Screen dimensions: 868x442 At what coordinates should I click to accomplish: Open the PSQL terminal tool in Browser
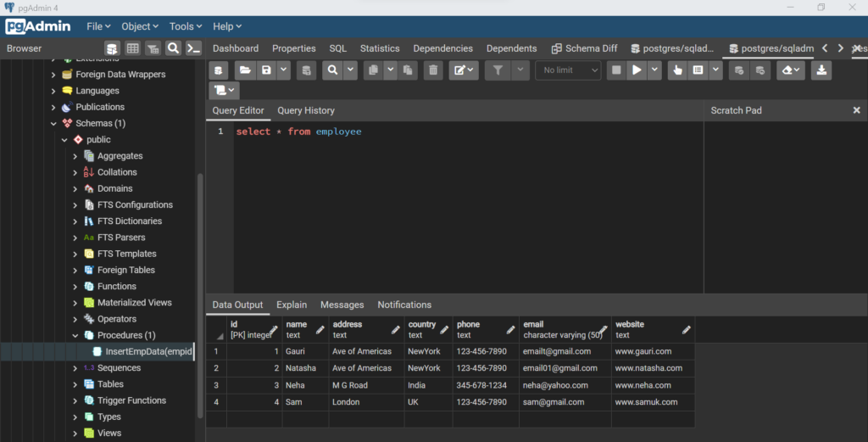coord(194,48)
